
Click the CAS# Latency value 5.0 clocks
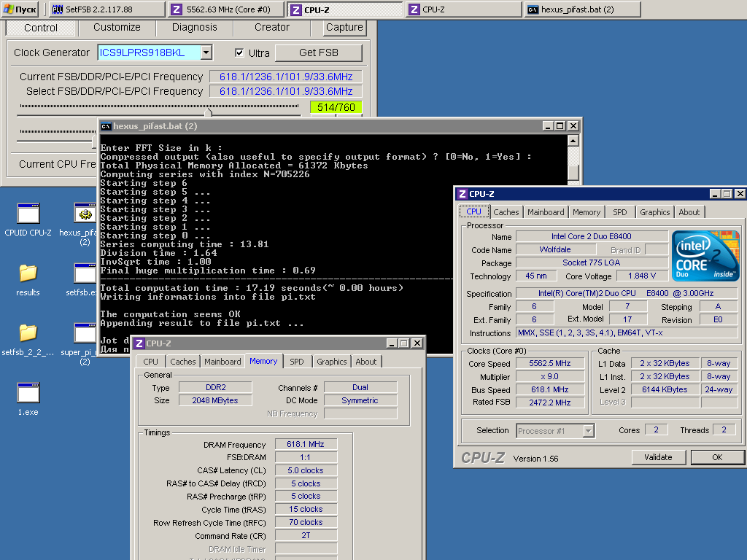[306, 470]
